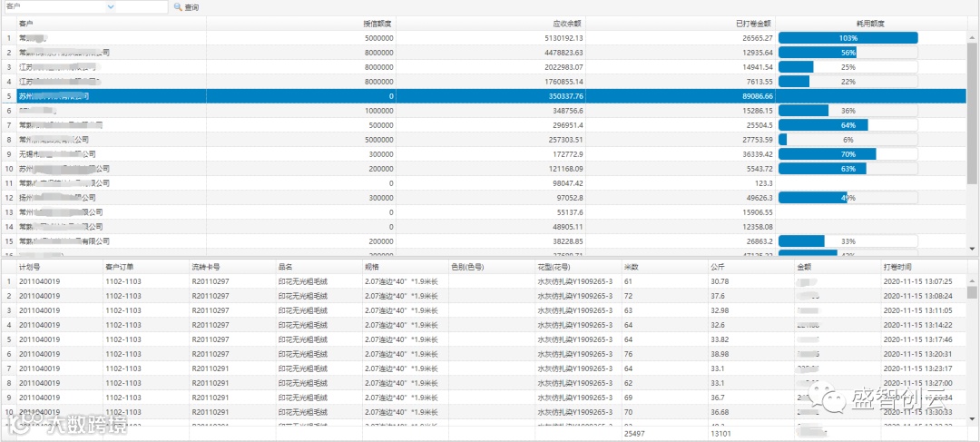Image resolution: width=980 pixels, height=442 pixels.
Task: Sort details by 公斤 column header
Action: tap(718, 266)
